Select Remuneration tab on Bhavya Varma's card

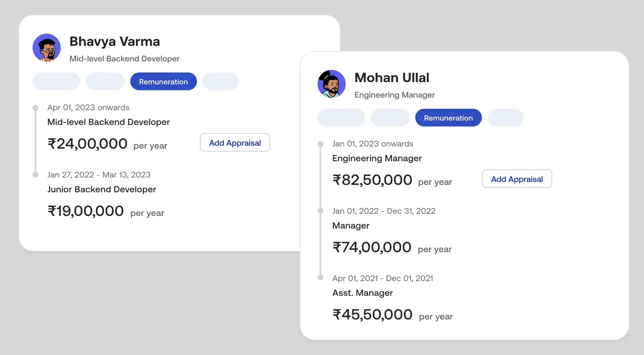163,82
